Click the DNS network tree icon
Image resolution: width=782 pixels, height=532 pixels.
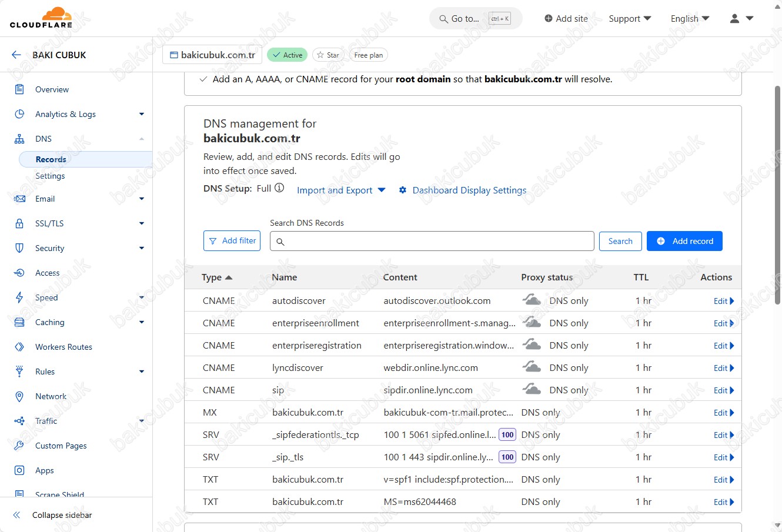click(19, 139)
